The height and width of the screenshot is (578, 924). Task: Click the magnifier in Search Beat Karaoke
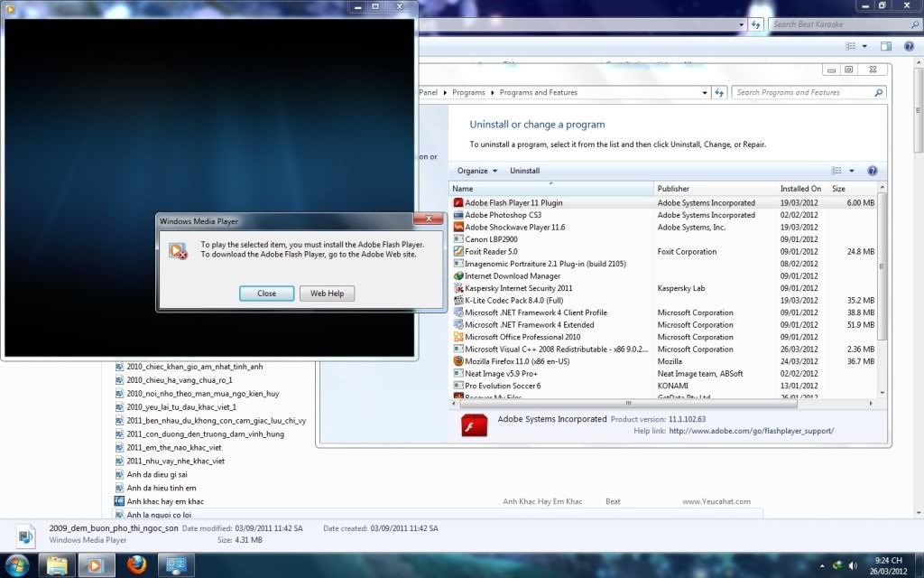coord(915,24)
